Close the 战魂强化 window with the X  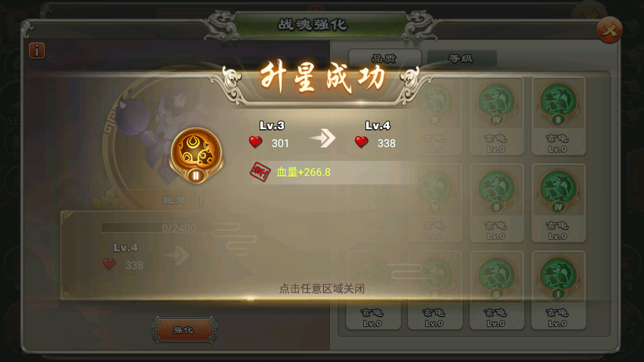(610, 30)
